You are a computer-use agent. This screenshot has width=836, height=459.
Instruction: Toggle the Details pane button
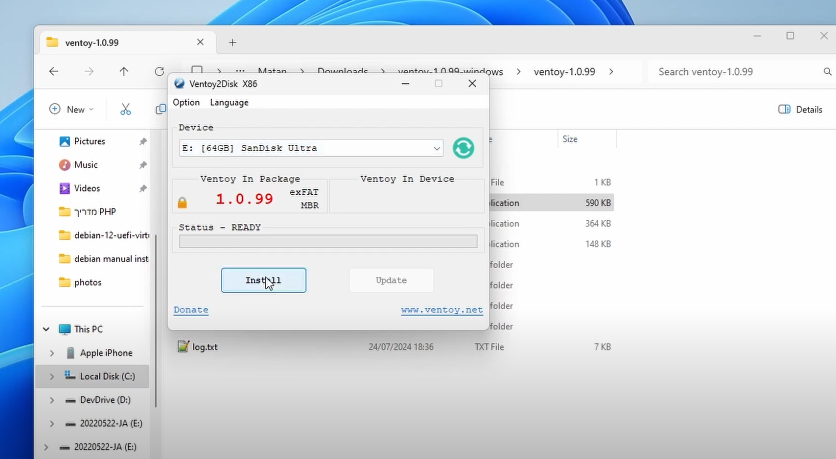pyautogui.click(x=800, y=109)
